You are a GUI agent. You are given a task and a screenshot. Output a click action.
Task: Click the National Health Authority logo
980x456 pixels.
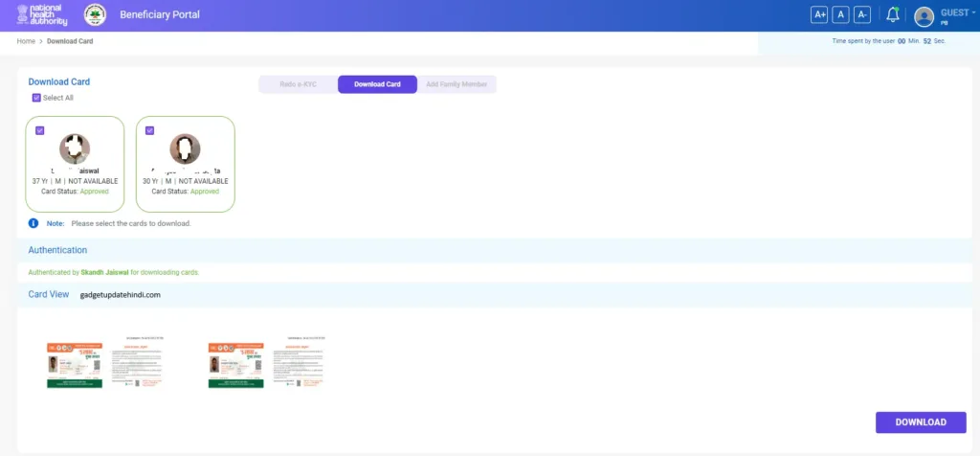pos(41,14)
